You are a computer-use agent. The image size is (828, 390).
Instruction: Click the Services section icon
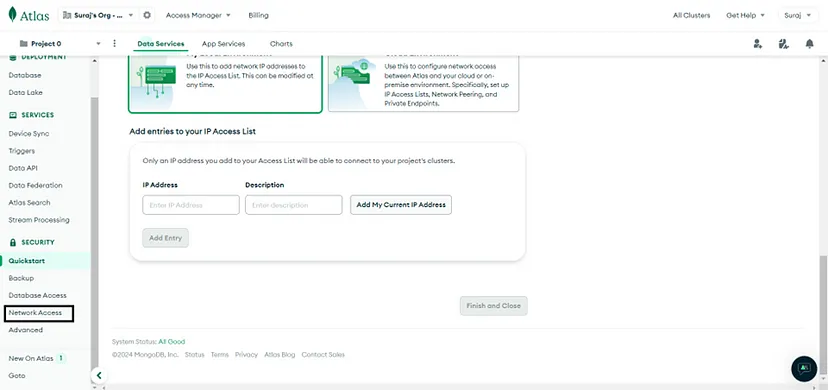point(13,115)
